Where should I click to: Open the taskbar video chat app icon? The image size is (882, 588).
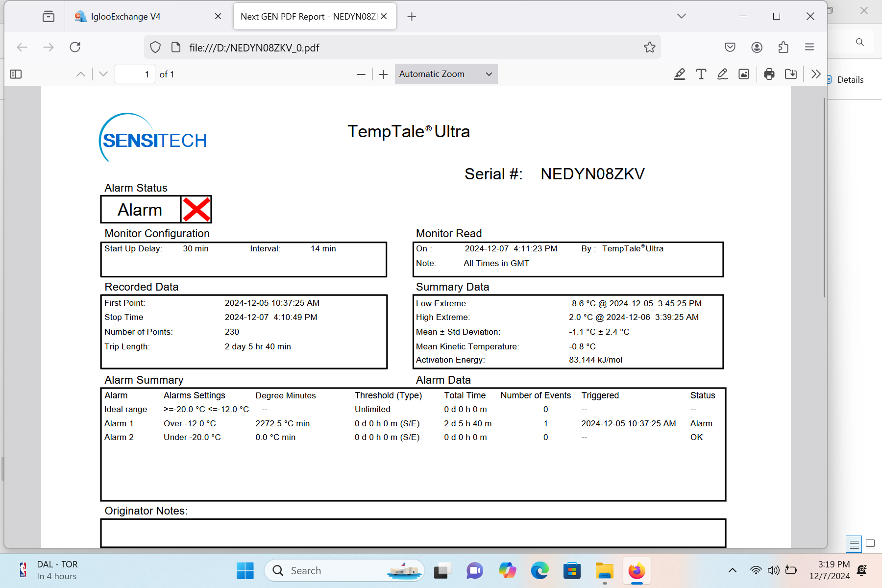[474, 571]
